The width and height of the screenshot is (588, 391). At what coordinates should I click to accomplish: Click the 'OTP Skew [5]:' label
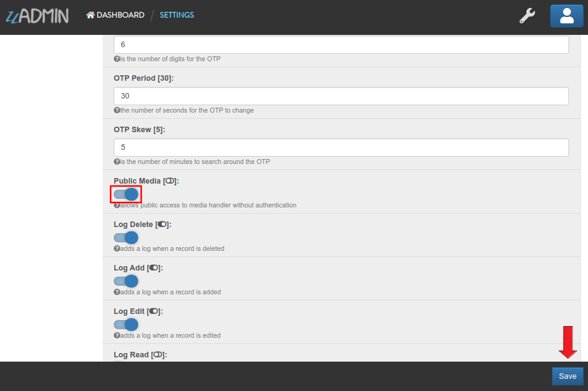[x=139, y=130]
